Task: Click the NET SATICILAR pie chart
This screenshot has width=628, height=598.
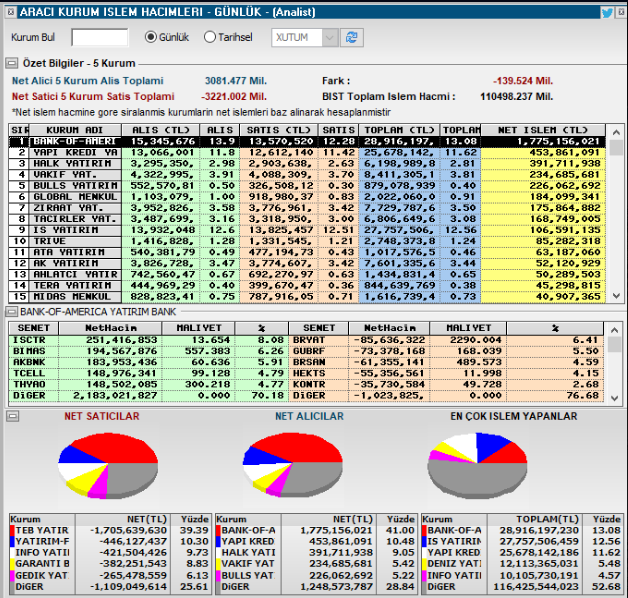Action: pos(108,465)
